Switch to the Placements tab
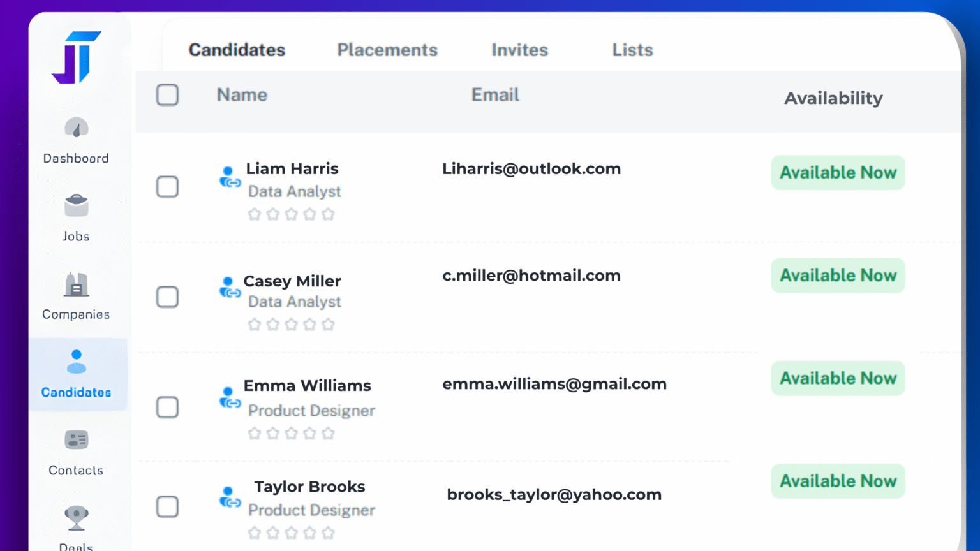Viewport: 980px width, 551px height. [x=387, y=50]
